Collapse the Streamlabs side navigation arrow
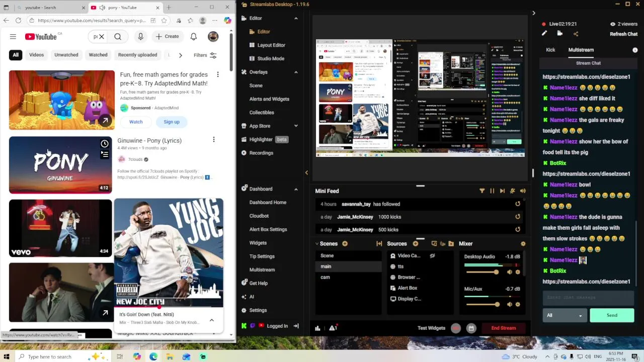644x362 pixels. (x=306, y=173)
